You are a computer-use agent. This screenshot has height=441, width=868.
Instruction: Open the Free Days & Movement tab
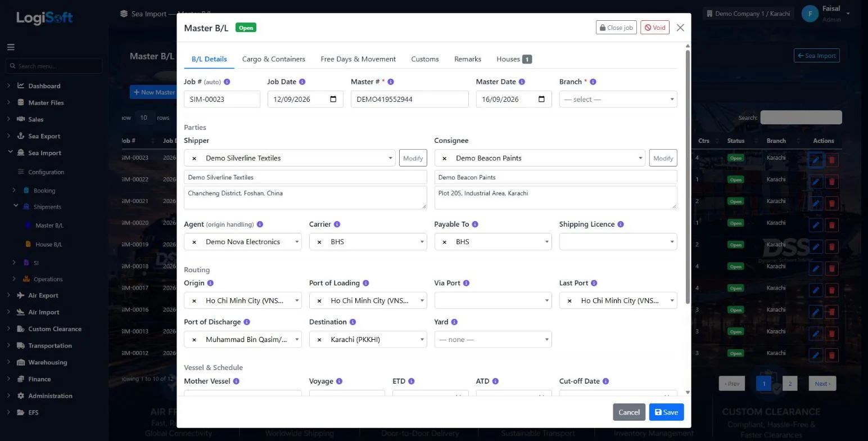point(358,59)
